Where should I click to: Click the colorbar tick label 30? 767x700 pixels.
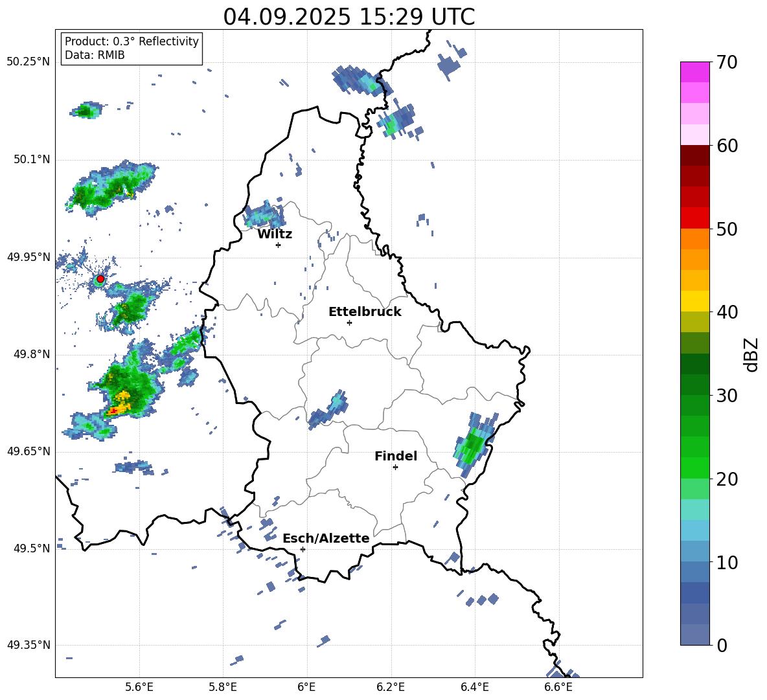(727, 396)
